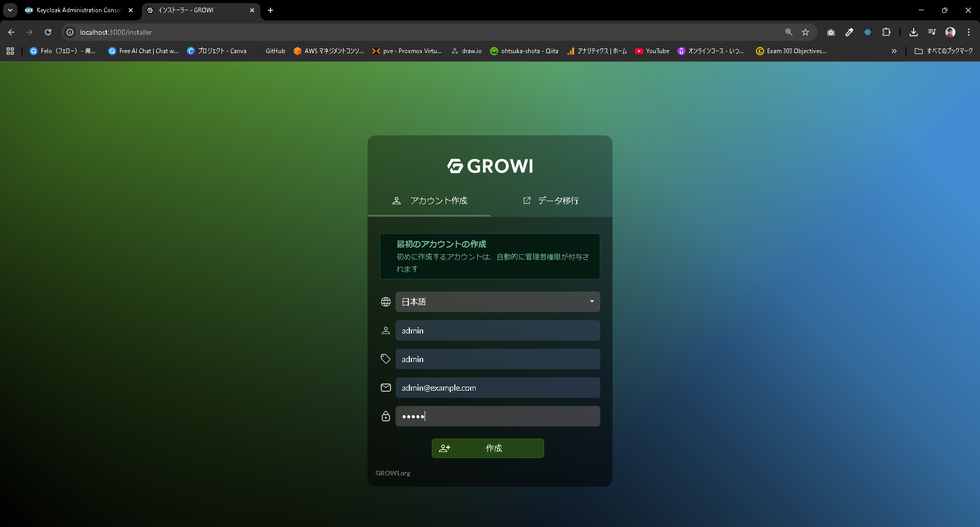Click the eyedropper color picker extension icon
This screenshot has height=527, width=980.
849,32
